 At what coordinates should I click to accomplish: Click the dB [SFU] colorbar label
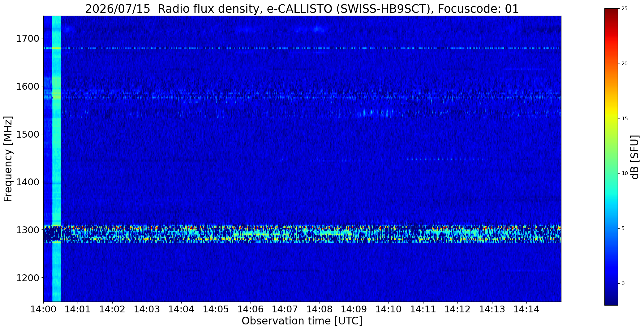(635, 157)
